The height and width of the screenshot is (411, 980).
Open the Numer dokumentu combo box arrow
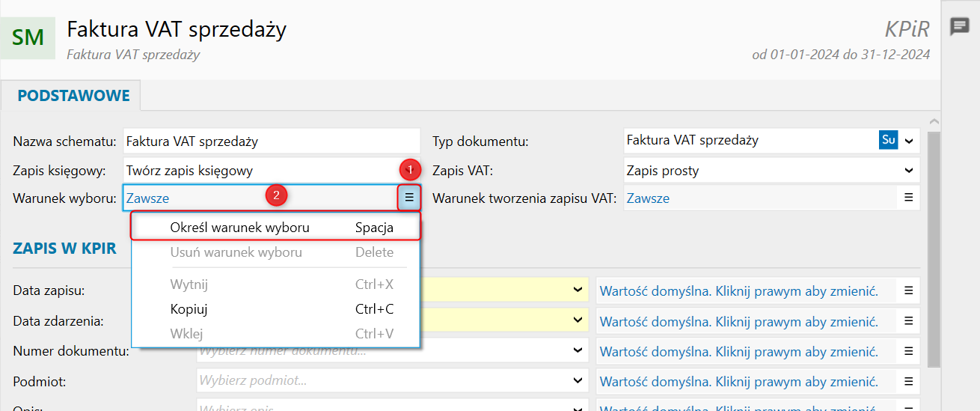(578, 350)
